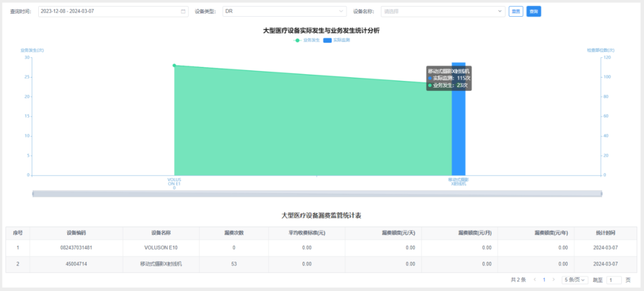
Task: Click the 重置 reset button
Action: pyautogui.click(x=515, y=11)
